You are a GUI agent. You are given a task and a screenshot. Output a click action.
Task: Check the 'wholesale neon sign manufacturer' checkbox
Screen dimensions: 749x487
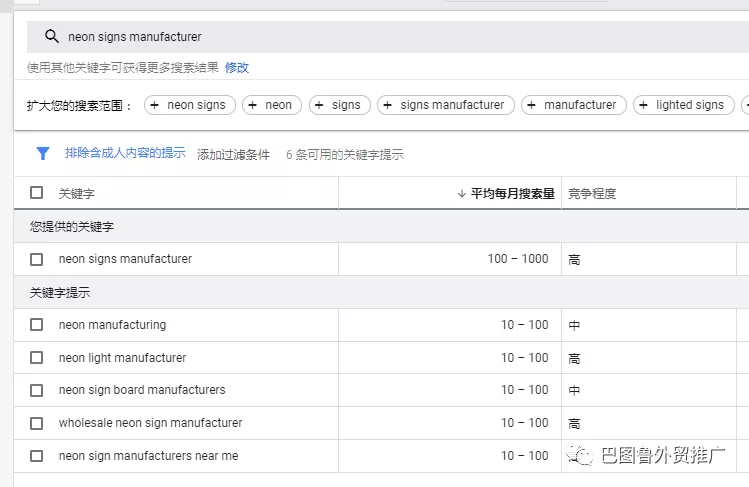tap(36, 423)
